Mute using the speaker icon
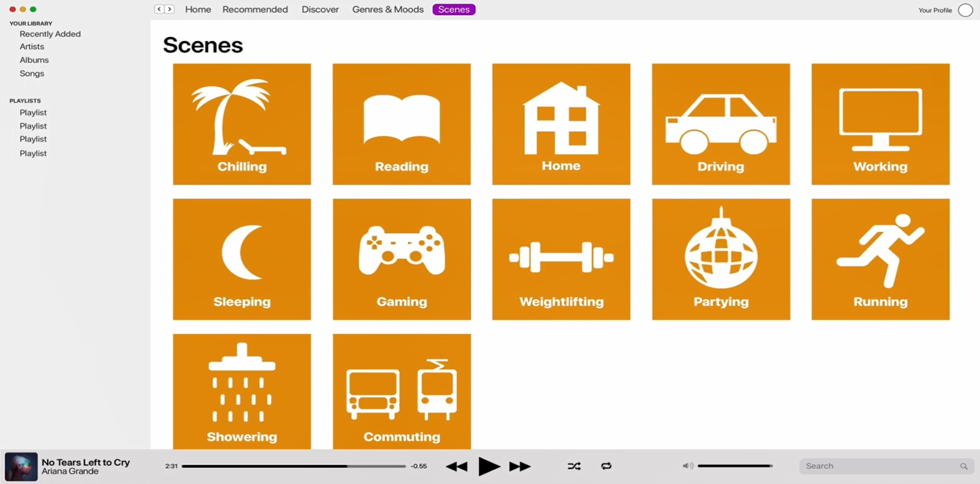The image size is (980, 484). click(x=688, y=466)
